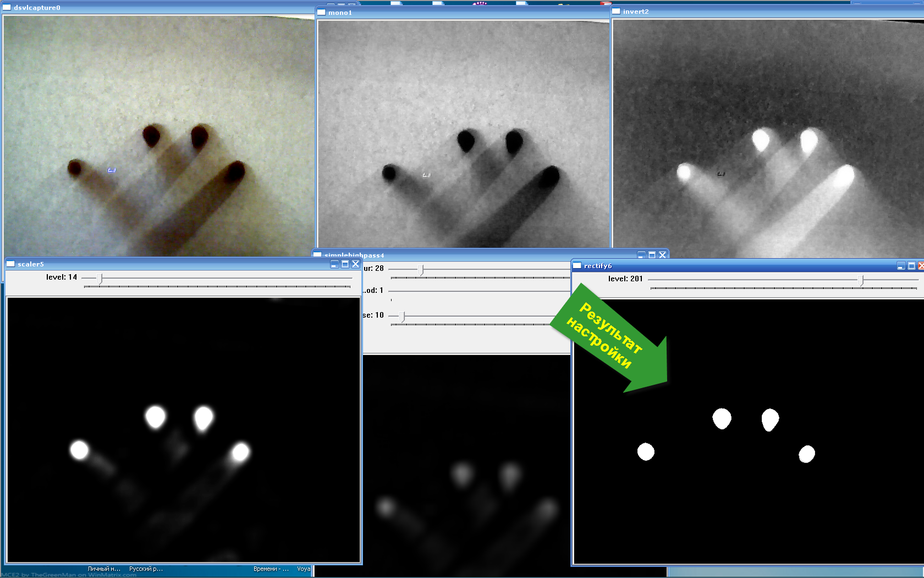This screenshot has width=924, height=578.
Task: Click the scaler5 title text
Action: 30,264
